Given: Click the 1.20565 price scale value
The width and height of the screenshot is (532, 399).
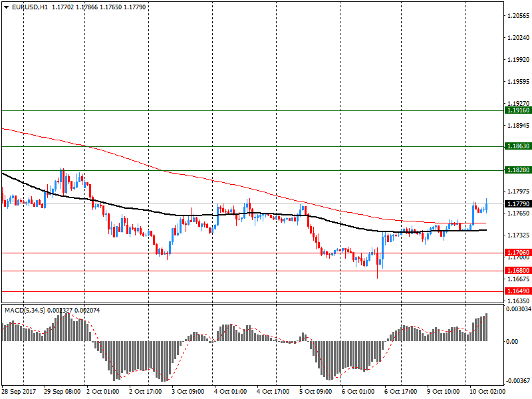Looking at the screenshot, I should pyautogui.click(x=519, y=15).
